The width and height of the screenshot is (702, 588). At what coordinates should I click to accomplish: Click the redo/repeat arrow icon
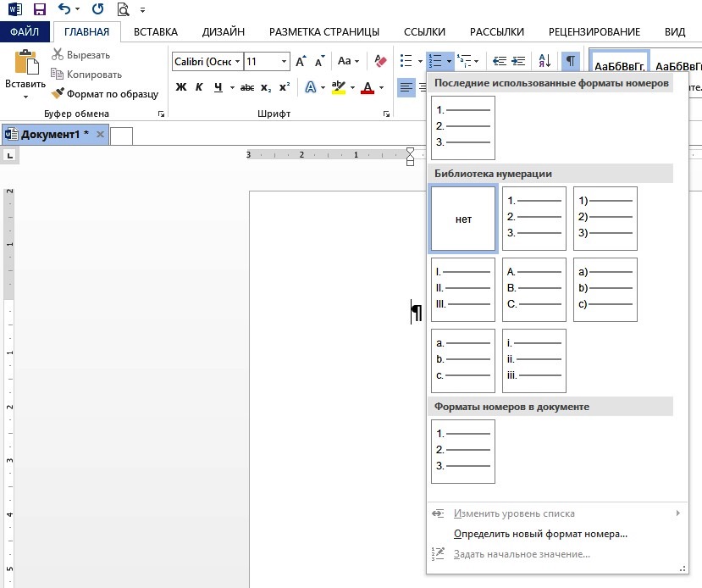97,9
